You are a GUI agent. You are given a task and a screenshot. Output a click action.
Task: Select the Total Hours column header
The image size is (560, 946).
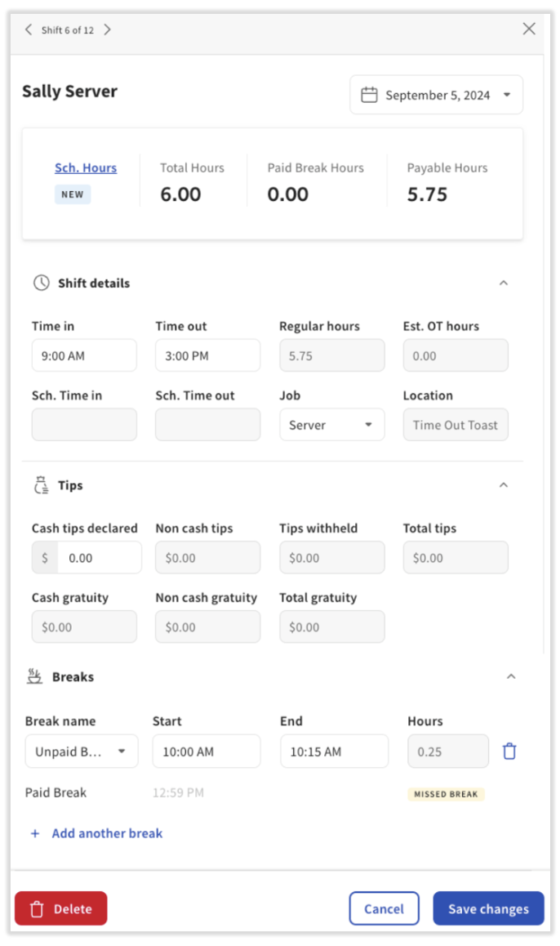tap(192, 167)
